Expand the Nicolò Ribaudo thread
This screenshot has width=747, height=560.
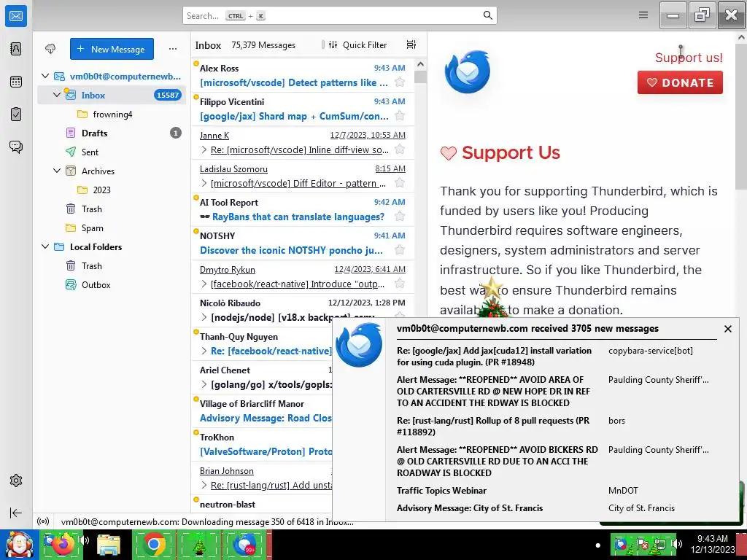coord(204,317)
